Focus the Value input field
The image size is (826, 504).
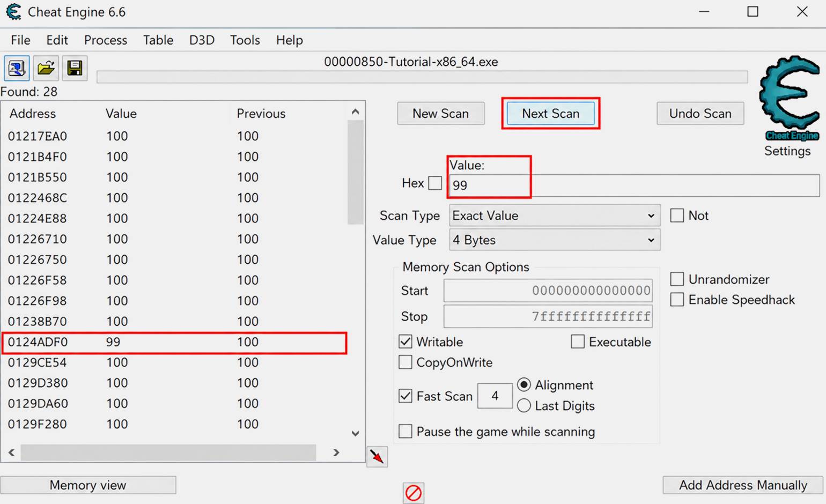click(x=635, y=186)
